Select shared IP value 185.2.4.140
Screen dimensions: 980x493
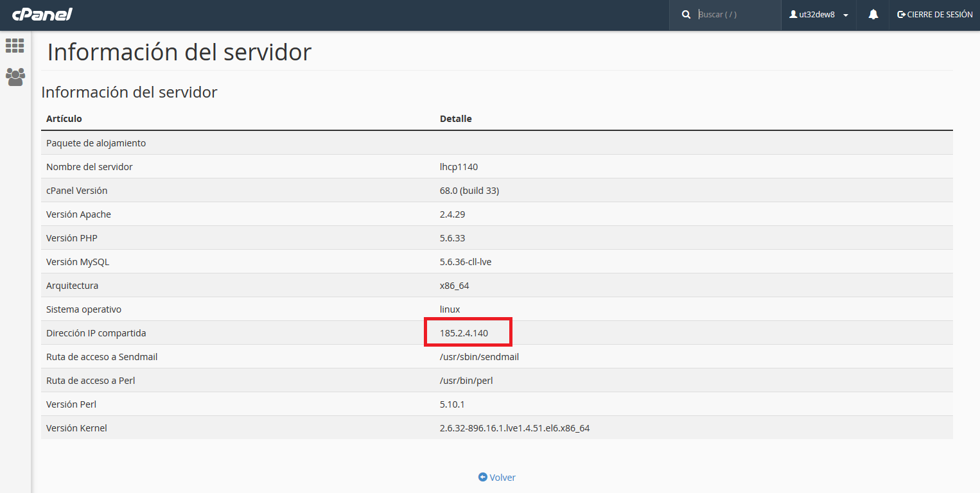(x=464, y=333)
